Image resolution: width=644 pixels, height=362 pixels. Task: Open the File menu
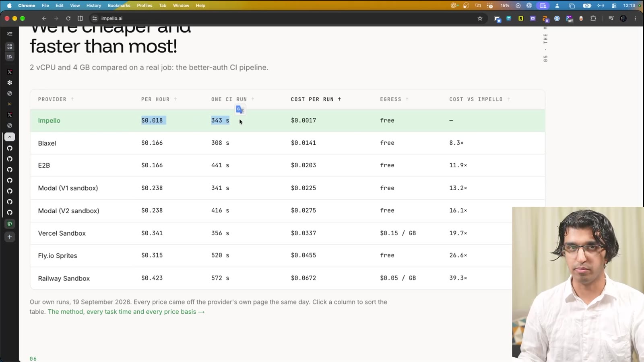tap(45, 6)
